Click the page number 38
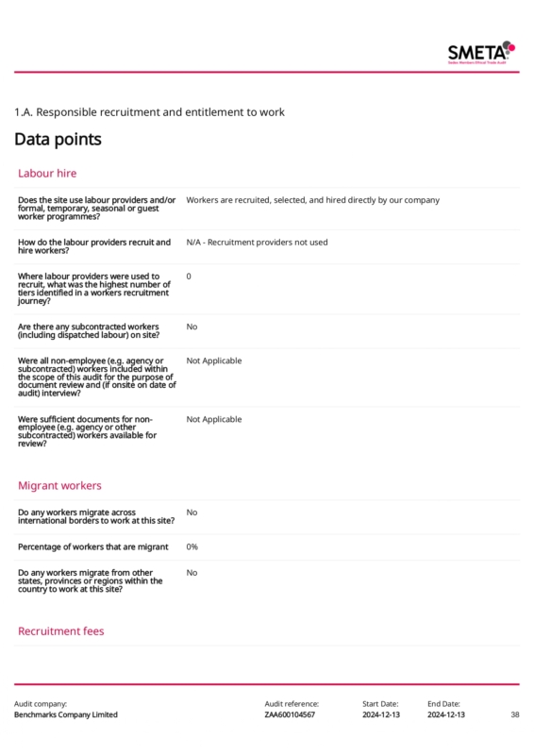This screenshot has width=534, height=756. tap(515, 714)
